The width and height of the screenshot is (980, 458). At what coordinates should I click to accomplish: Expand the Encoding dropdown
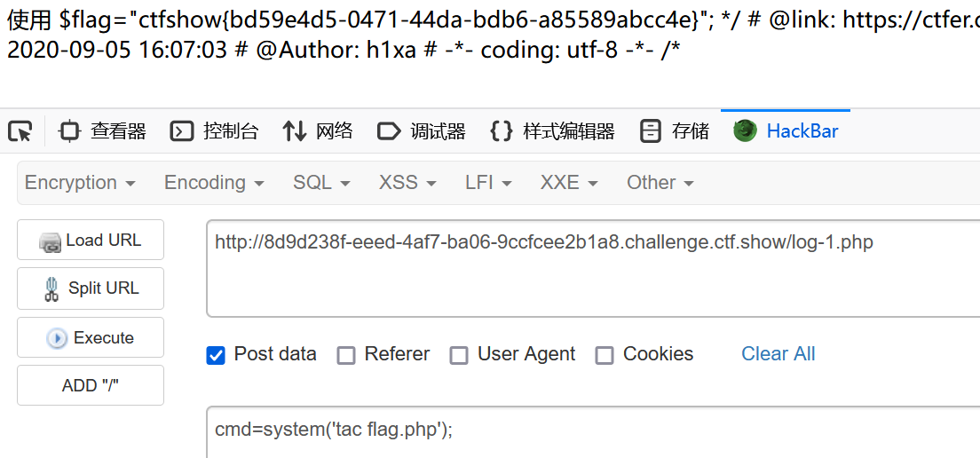[214, 183]
